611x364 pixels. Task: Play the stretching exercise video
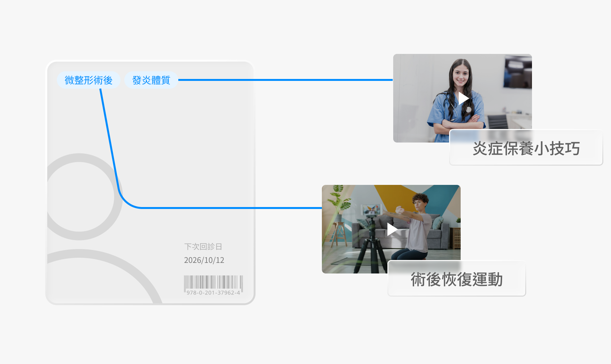tap(392, 230)
